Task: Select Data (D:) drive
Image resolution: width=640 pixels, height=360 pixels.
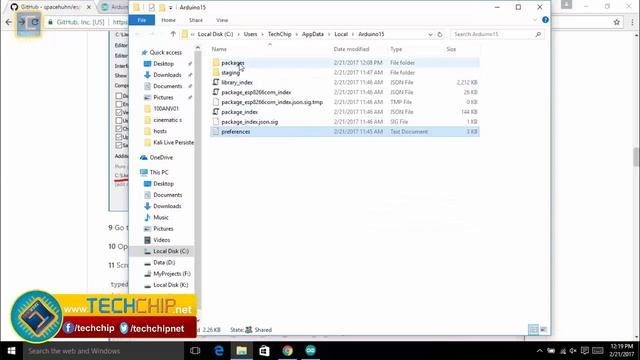Action: coord(164,262)
